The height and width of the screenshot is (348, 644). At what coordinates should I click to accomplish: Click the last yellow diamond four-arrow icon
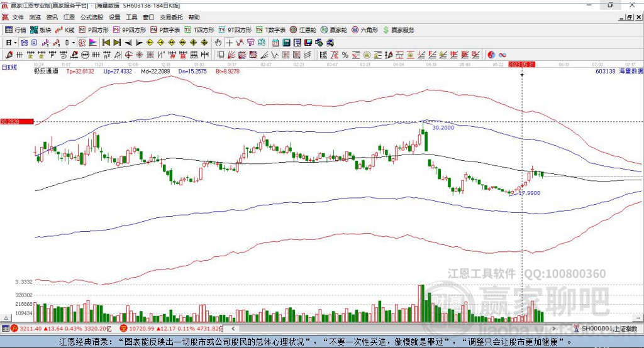(204, 43)
